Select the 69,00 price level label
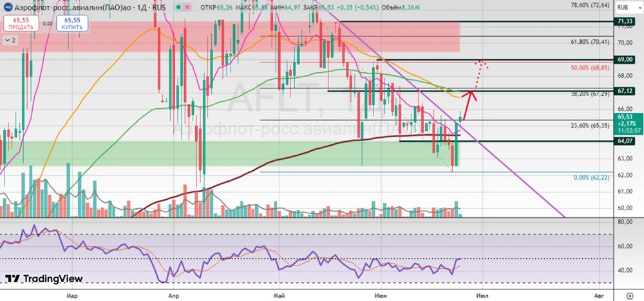 click(x=625, y=60)
